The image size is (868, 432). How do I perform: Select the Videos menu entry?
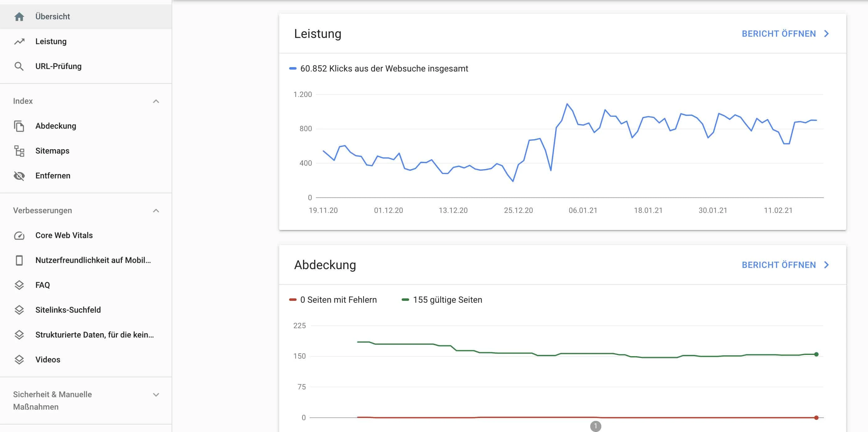48,360
